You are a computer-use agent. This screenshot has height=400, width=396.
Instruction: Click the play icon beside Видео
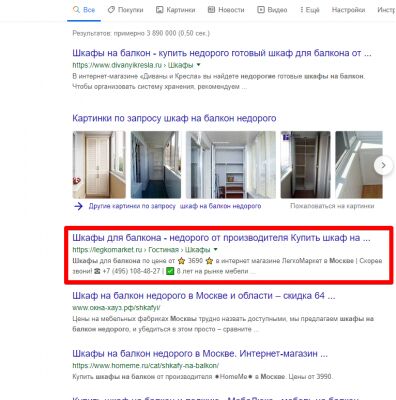click(x=261, y=10)
